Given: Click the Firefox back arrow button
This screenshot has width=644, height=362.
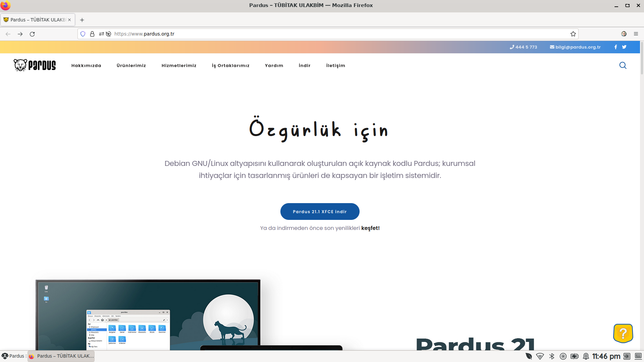Looking at the screenshot, I should click(x=8, y=34).
